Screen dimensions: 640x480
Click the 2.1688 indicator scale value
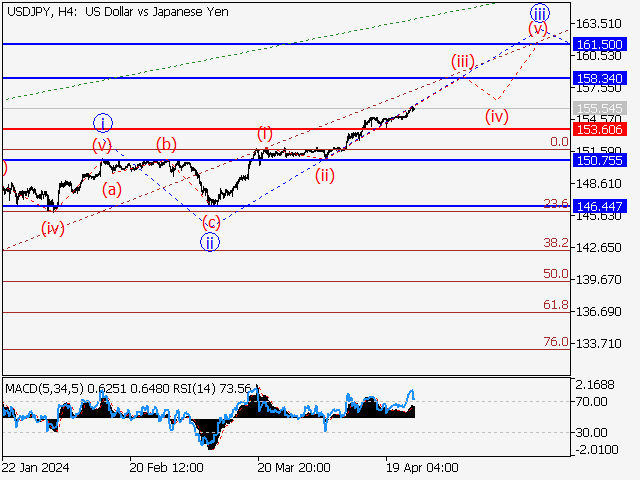click(595, 385)
